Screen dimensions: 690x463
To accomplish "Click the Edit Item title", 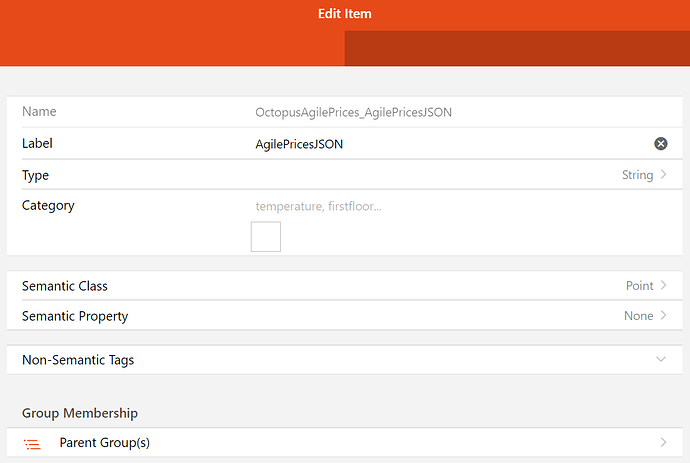I will pyautogui.click(x=345, y=14).
